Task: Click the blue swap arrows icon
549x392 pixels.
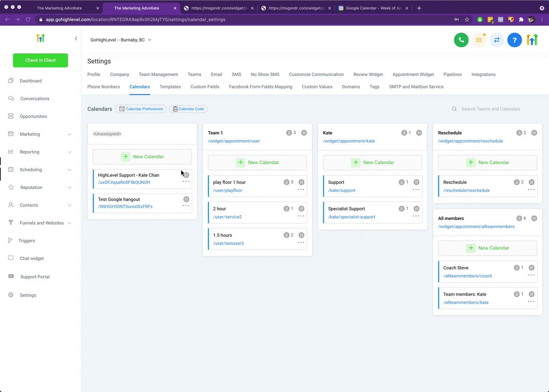Action: pos(497,40)
